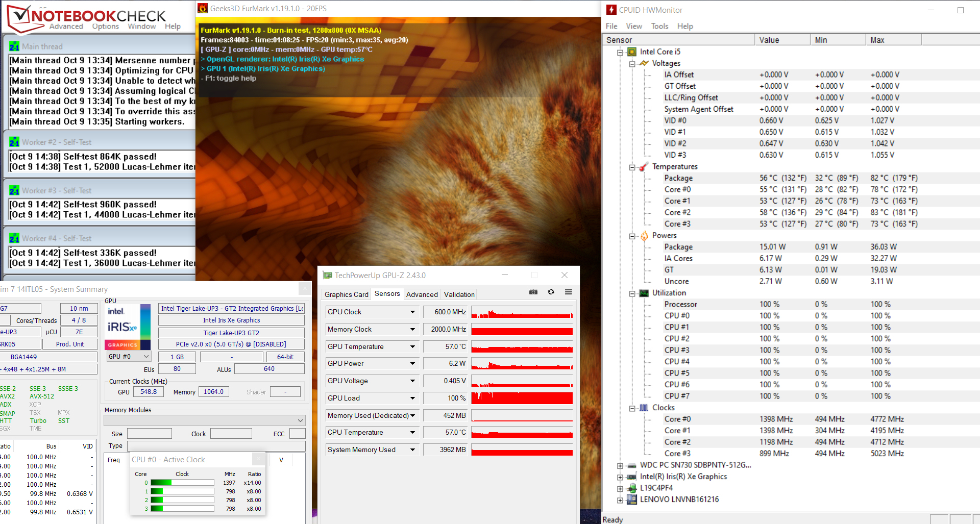Expand the L19C4PF4 battery node
Image resolution: width=980 pixels, height=524 pixels.
(x=620, y=489)
